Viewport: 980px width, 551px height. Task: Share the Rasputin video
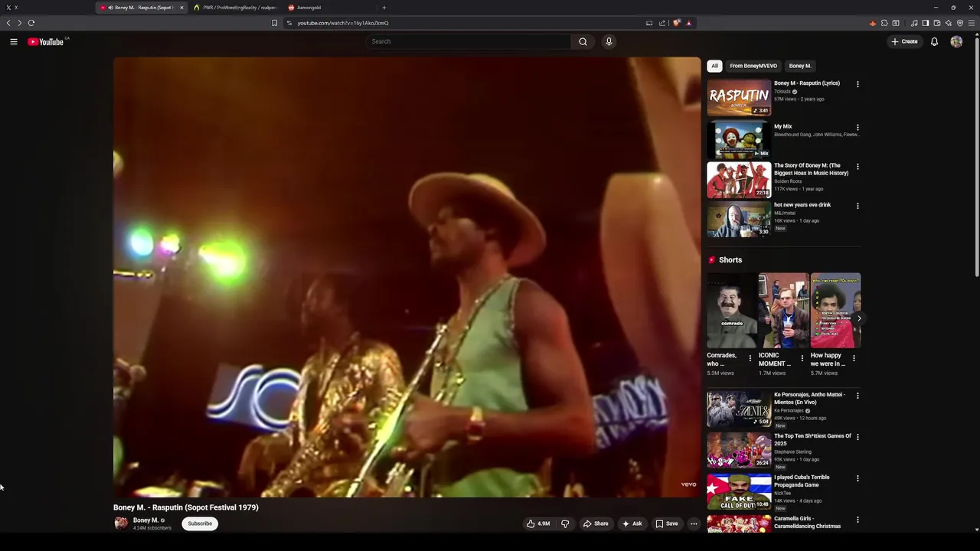596,523
